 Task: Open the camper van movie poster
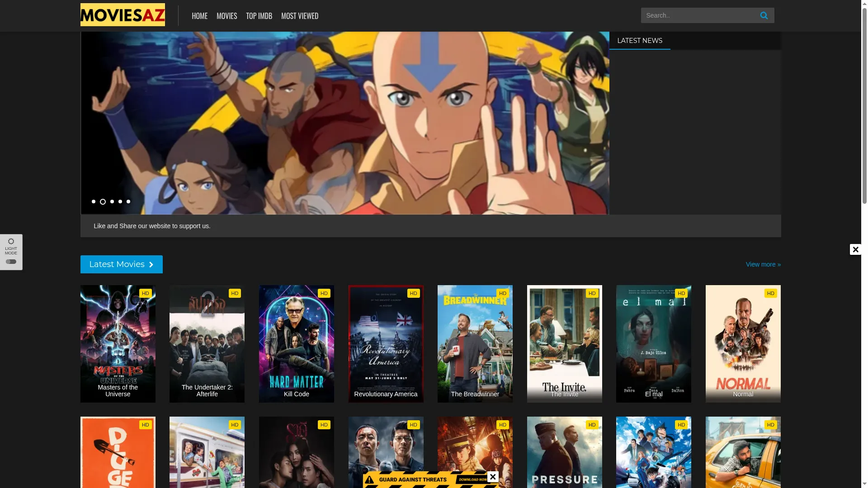coord(207,452)
